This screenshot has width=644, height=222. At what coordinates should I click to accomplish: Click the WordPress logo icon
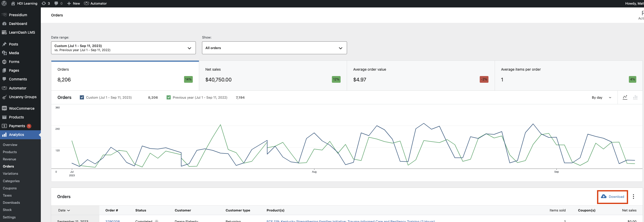click(x=4, y=3)
